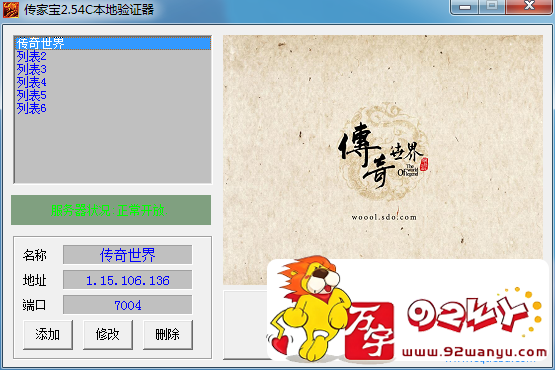Image resolution: width=555 pixels, height=370 pixels.
Task: Click the 添加 add button
Action: [48, 334]
